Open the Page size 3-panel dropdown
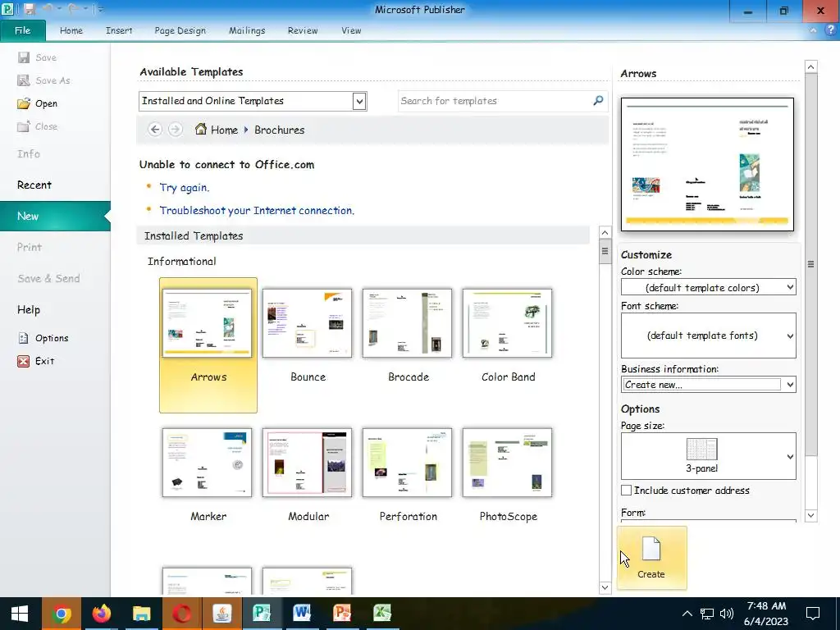The height and width of the screenshot is (630, 840). click(790, 456)
